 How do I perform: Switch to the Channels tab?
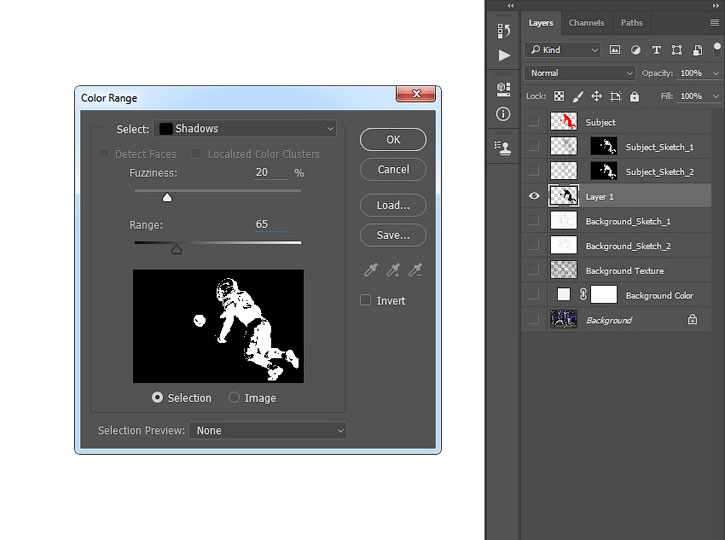click(x=586, y=23)
